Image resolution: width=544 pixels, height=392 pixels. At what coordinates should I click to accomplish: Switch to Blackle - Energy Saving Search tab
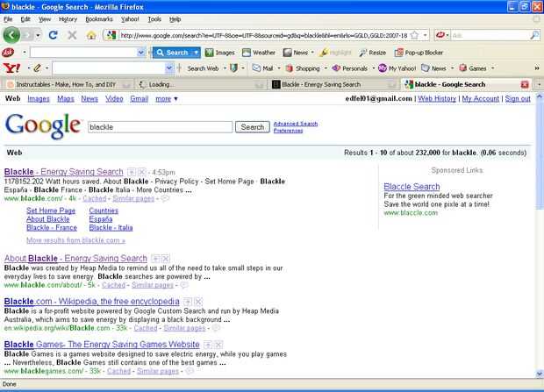pyautogui.click(x=333, y=84)
